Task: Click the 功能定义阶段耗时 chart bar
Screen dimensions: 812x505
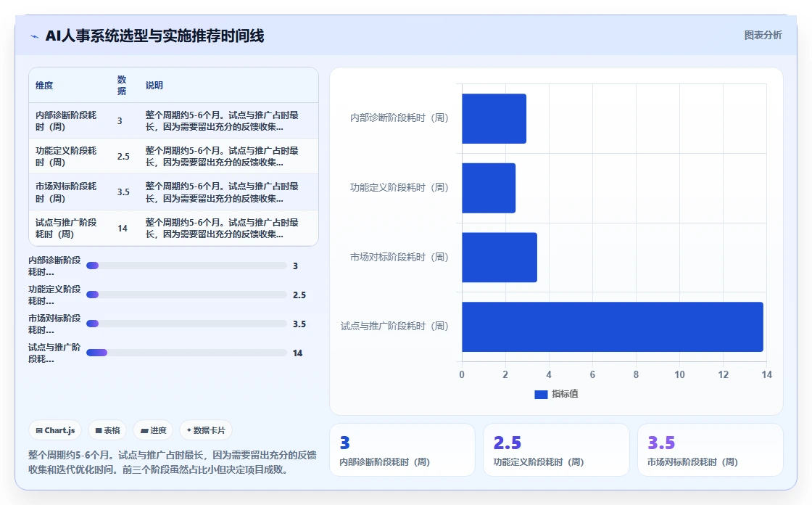Action: (489, 188)
